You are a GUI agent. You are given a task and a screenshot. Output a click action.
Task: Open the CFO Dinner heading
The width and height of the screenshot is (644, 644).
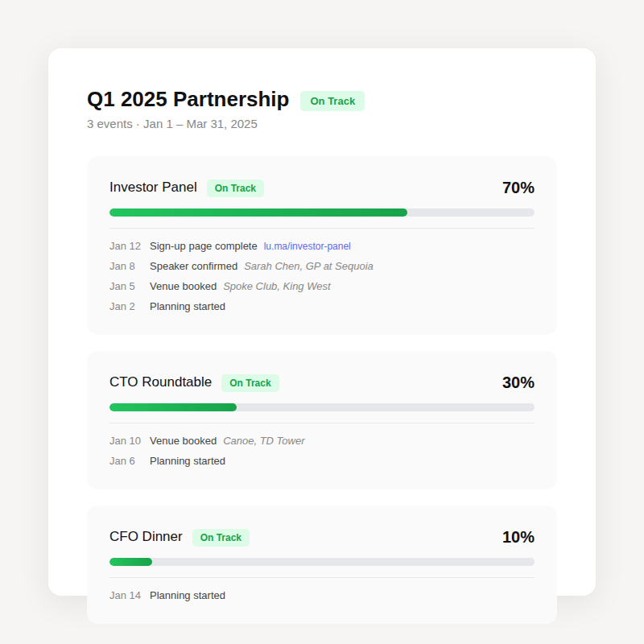coord(146,537)
